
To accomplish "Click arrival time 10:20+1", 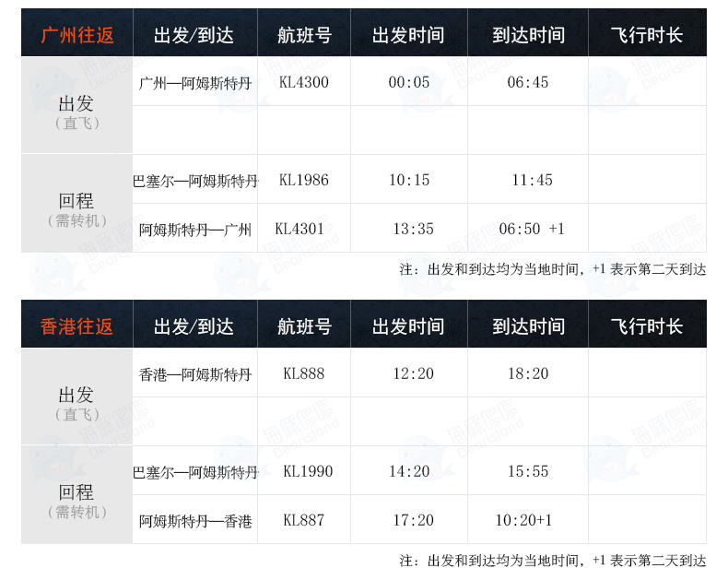I will 523,520.
